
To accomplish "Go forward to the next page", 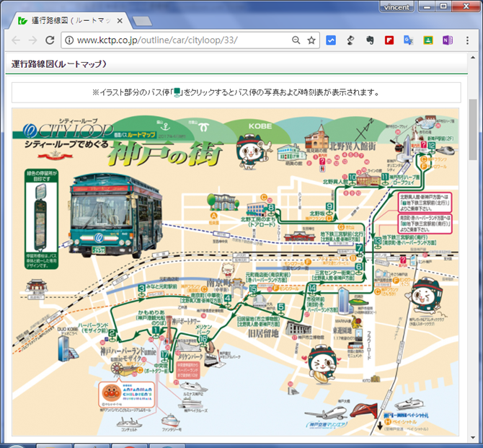I will click(33, 40).
